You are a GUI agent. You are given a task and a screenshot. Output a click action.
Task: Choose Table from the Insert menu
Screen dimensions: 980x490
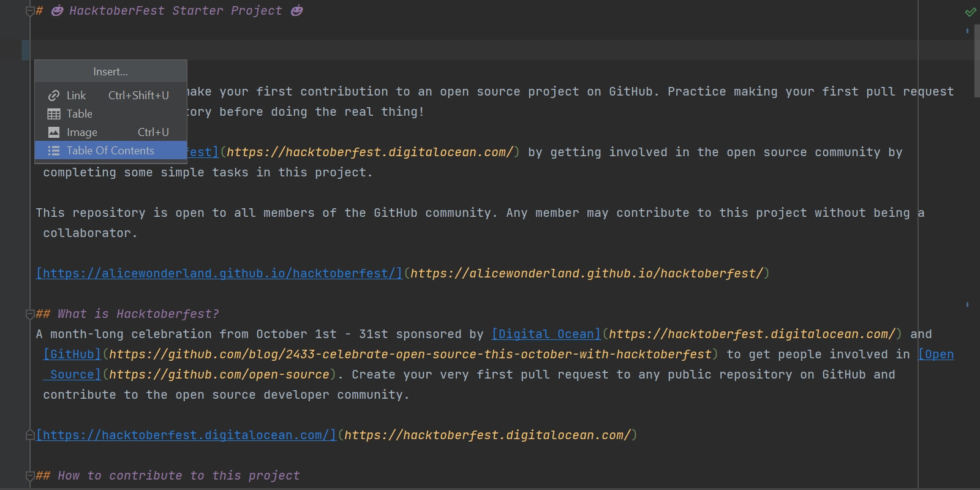pos(111,114)
